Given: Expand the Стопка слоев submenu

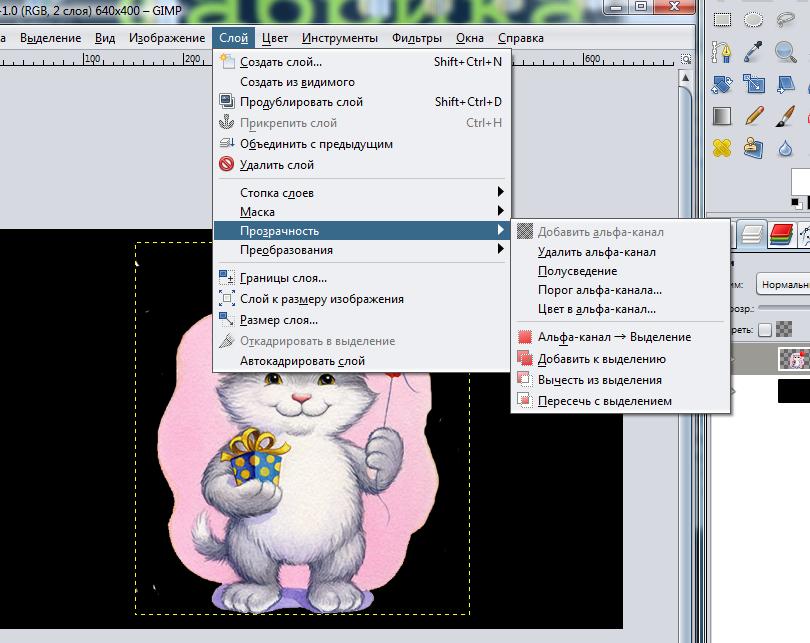Looking at the screenshot, I should pos(362,193).
